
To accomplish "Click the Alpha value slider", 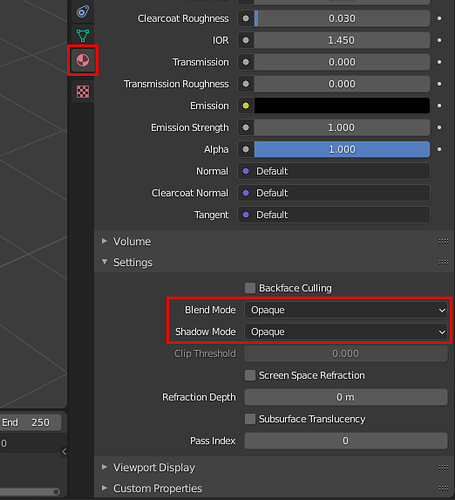I will pyautogui.click(x=342, y=149).
